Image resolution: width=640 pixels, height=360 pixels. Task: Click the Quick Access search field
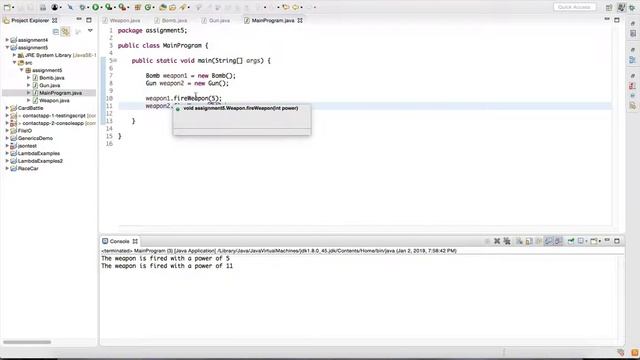(574, 7)
